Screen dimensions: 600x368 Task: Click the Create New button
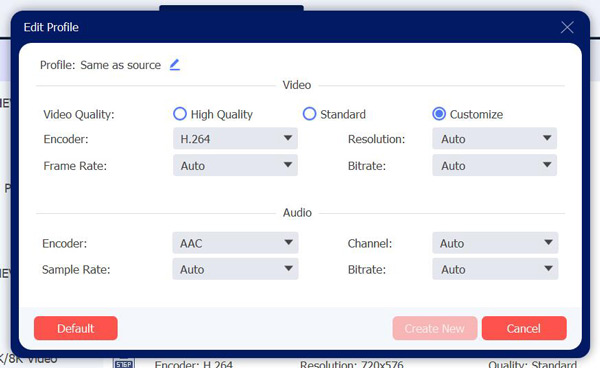(435, 328)
